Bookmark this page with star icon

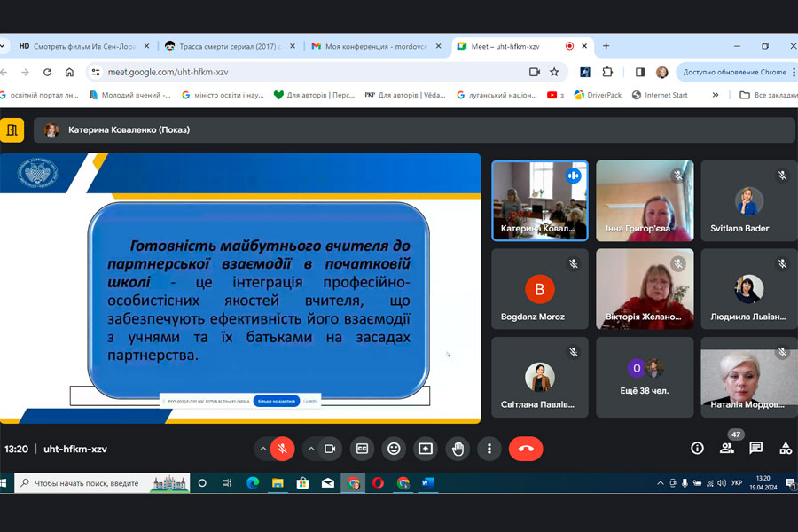point(554,73)
